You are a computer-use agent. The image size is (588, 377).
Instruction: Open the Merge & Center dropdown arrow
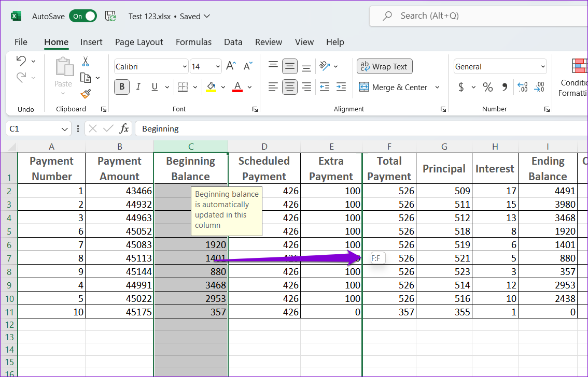pyautogui.click(x=437, y=88)
